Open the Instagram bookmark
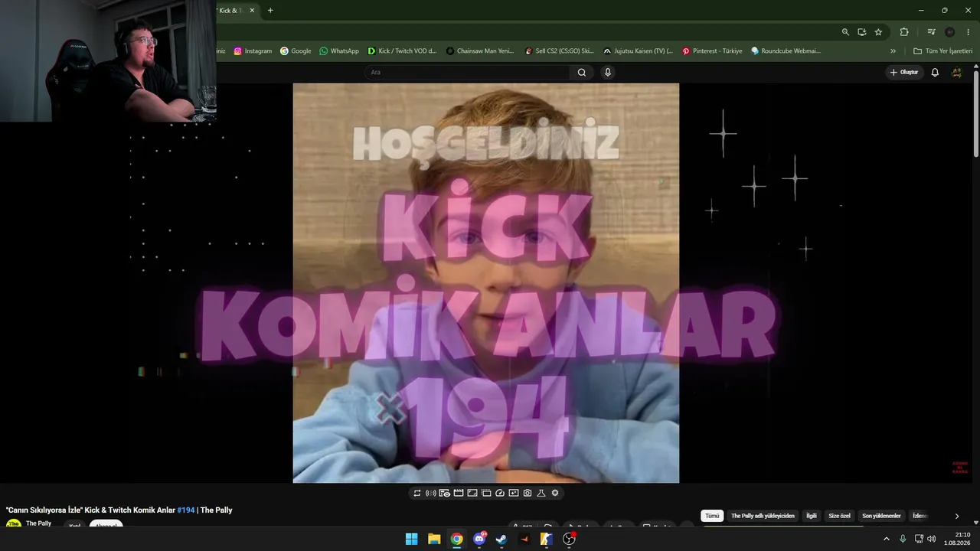 pos(253,51)
